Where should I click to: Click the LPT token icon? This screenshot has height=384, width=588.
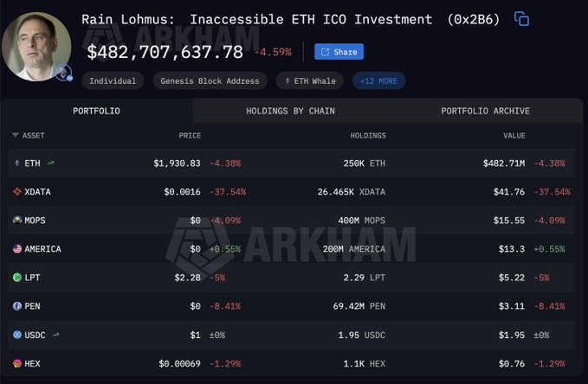tap(16, 278)
